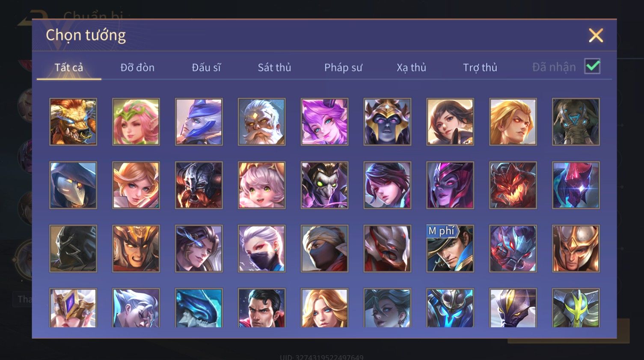The height and width of the screenshot is (360, 644).
Task: Pick the elephant hero with blue markings
Action: tap(576, 122)
